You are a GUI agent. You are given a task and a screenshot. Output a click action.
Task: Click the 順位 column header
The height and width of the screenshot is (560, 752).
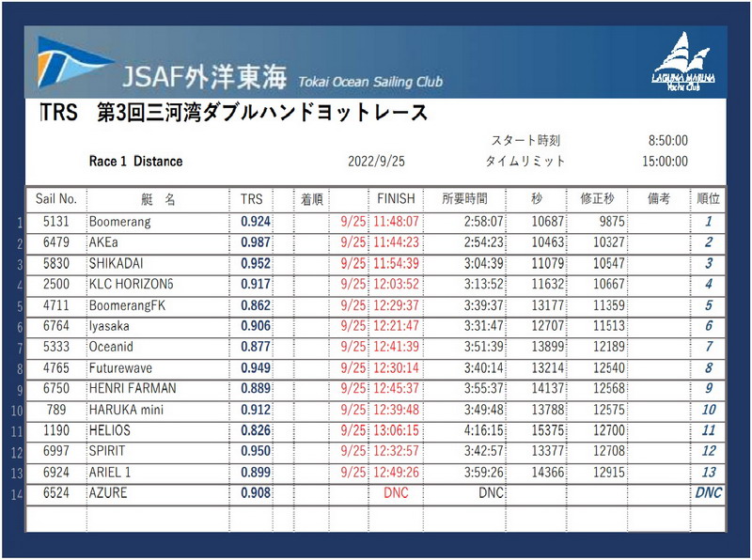point(709,198)
